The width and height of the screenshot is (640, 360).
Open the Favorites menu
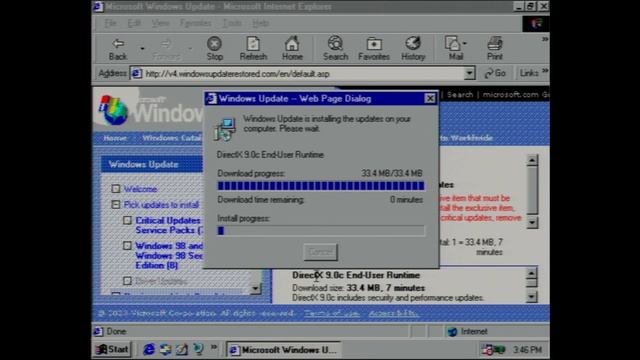(196, 23)
